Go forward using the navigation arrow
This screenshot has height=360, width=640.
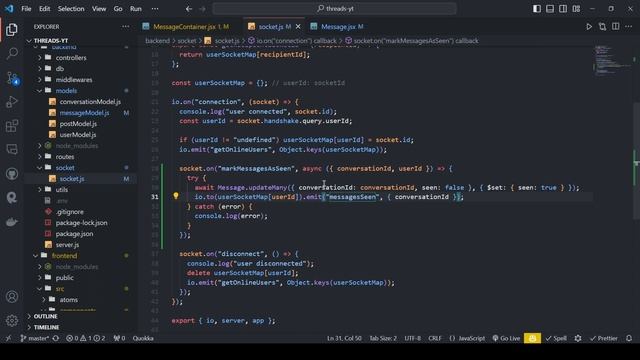click(x=202, y=9)
